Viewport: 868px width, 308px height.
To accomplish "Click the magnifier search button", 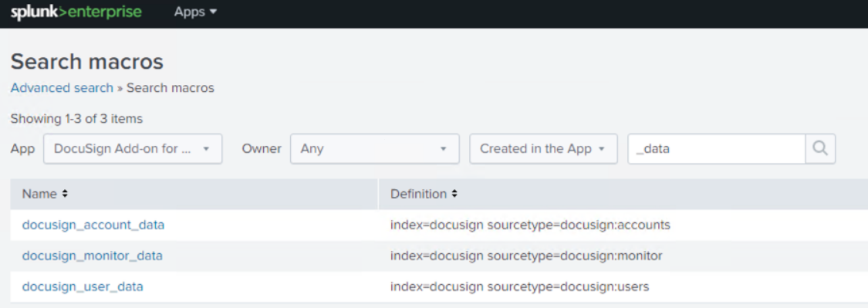I will pos(820,148).
